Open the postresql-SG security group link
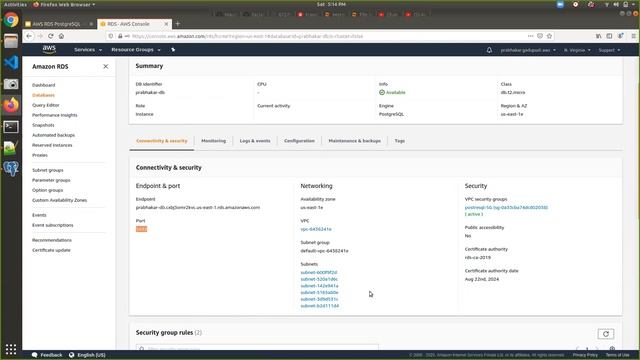Viewport: 640px width, 360px height. click(x=506, y=207)
